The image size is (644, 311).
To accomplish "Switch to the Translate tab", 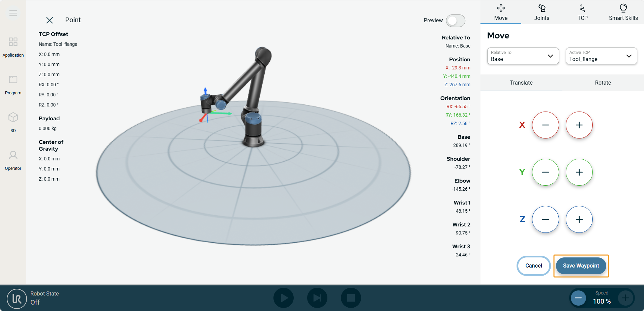I will [x=521, y=83].
